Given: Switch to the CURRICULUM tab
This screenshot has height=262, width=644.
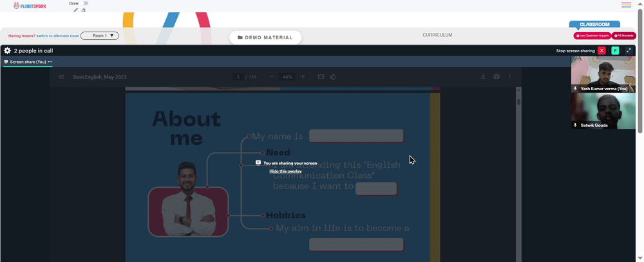Looking at the screenshot, I should (437, 35).
